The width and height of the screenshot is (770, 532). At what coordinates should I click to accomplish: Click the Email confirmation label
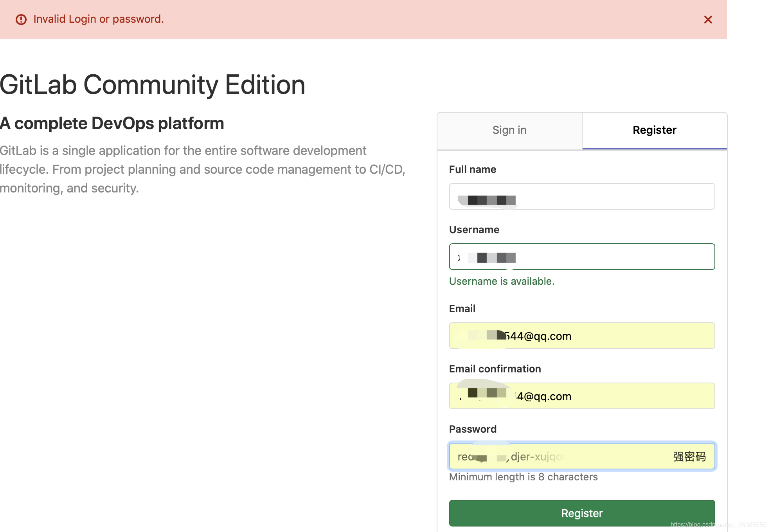click(x=495, y=369)
